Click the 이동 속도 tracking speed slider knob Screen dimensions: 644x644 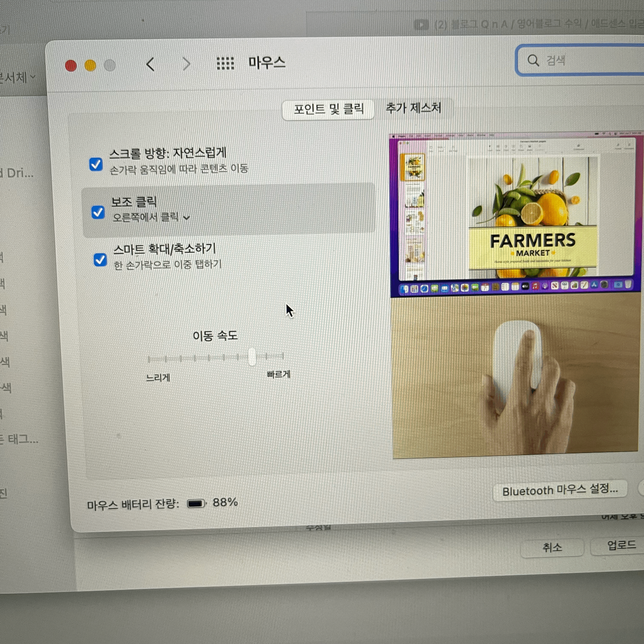pyautogui.click(x=252, y=356)
